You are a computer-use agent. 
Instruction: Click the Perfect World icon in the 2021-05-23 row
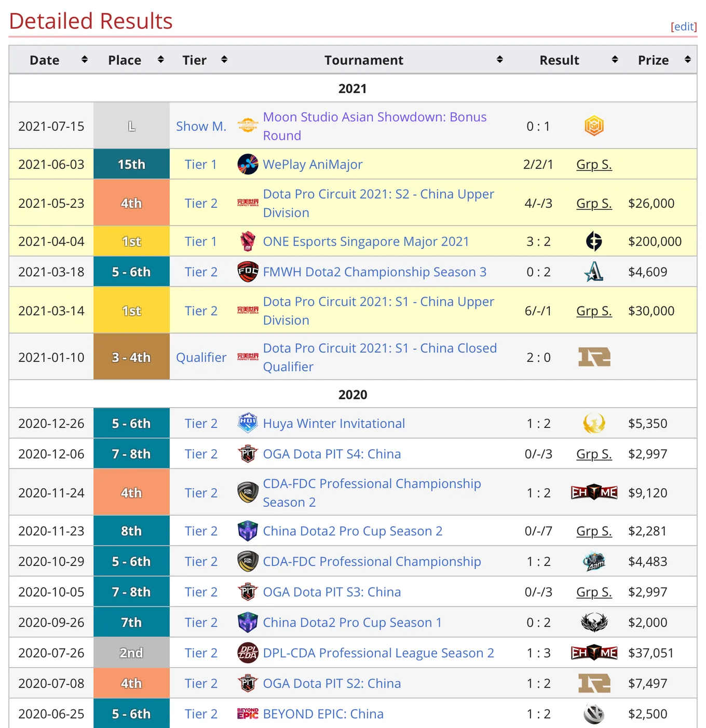248,203
